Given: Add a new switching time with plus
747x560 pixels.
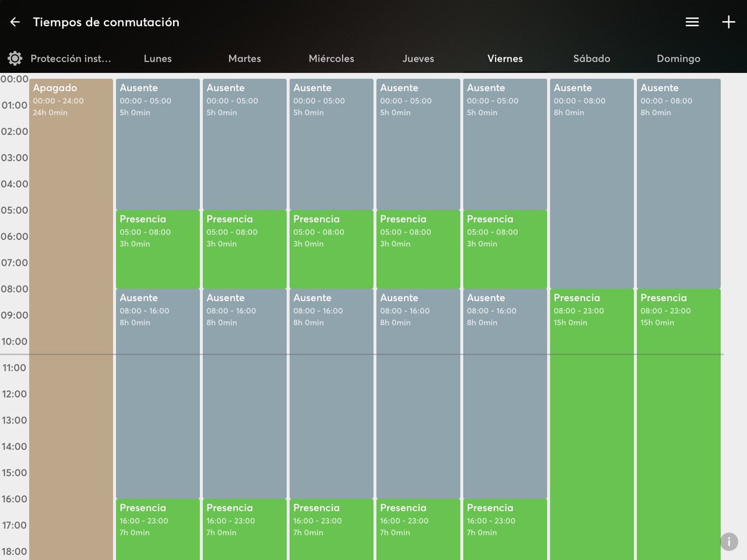Looking at the screenshot, I should 728,22.
